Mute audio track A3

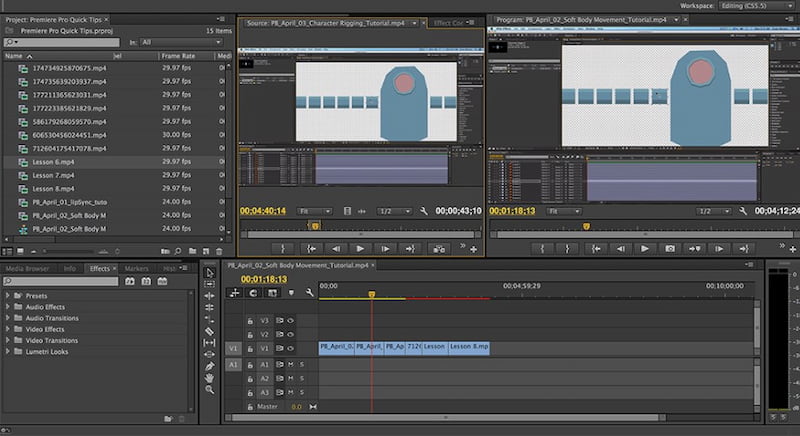(x=290, y=392)
